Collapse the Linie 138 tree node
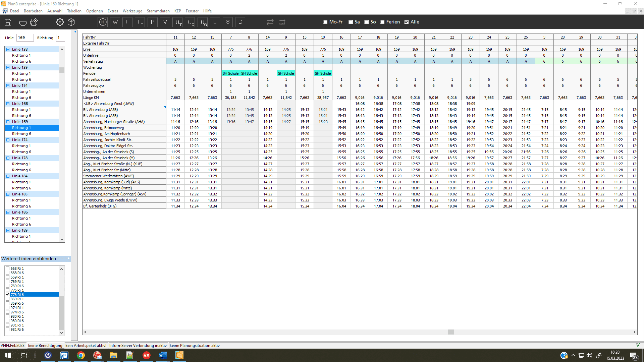 (x=8, y=49)
